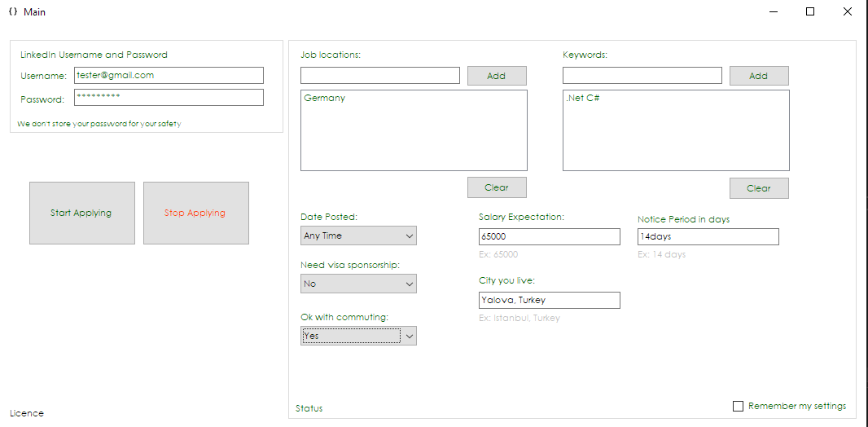
Task: Focus the Username field
Action: click(169, 75)
